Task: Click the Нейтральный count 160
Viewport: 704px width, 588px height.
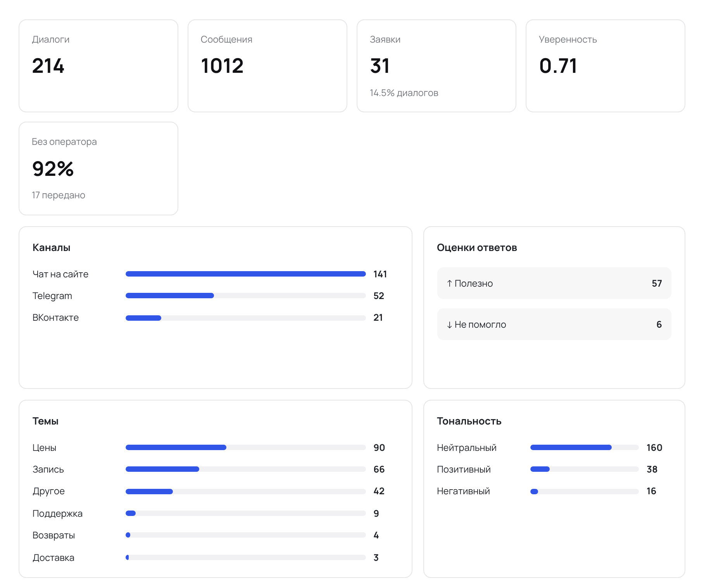Action: click(x=654, y=448)
